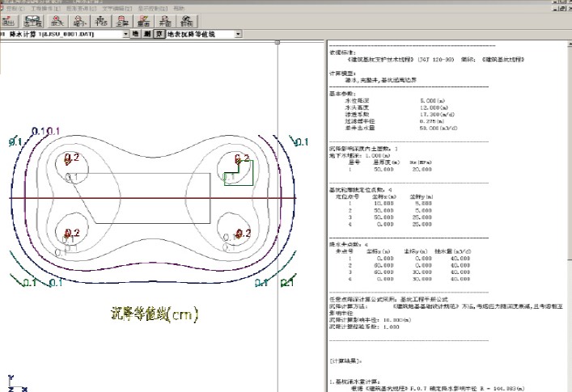Click the 抽水量(m3/d) column header
Image resolution: width=572 pixels, height=392 pixels.
point(453,251)
